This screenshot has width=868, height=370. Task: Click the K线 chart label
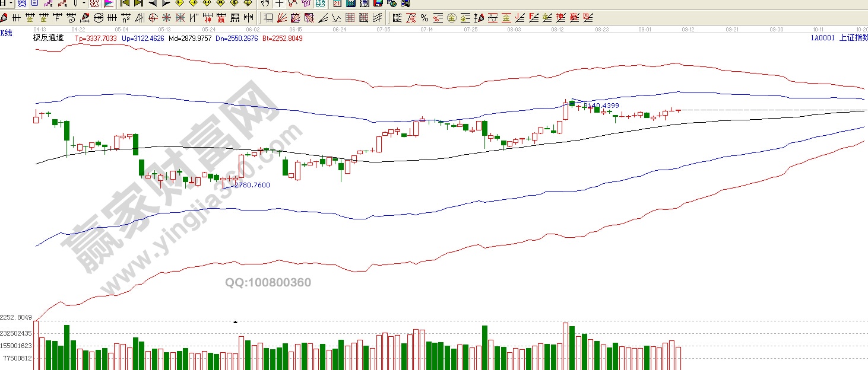point(6,33)
